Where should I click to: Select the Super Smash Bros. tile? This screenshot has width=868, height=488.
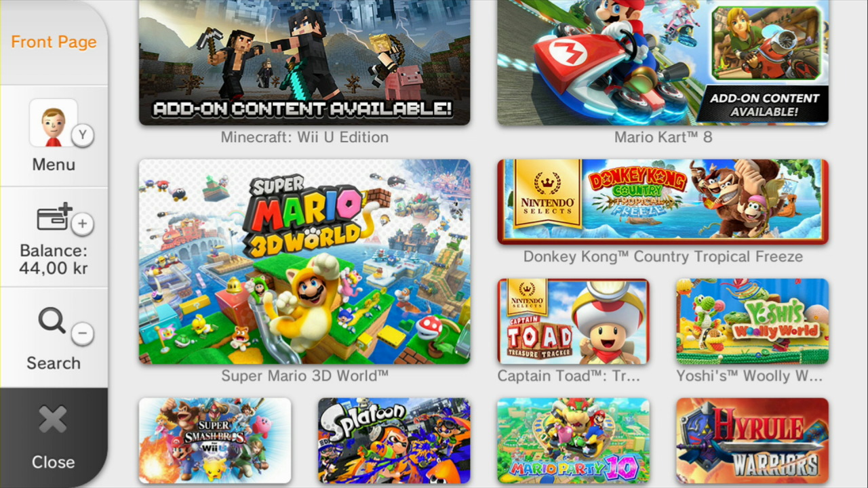(215, 441)
